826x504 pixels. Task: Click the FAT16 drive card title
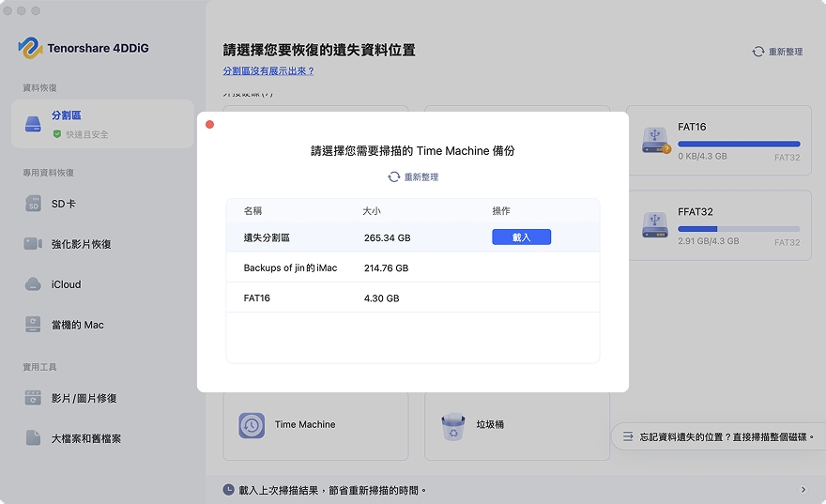click(x=692, y=127)
